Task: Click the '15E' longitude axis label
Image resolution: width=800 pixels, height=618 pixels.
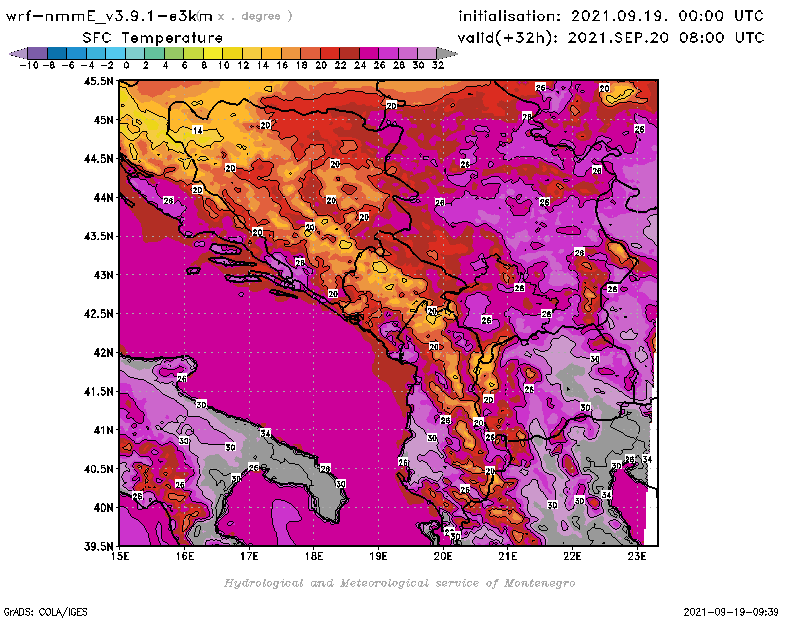Action: coord(120,556)
